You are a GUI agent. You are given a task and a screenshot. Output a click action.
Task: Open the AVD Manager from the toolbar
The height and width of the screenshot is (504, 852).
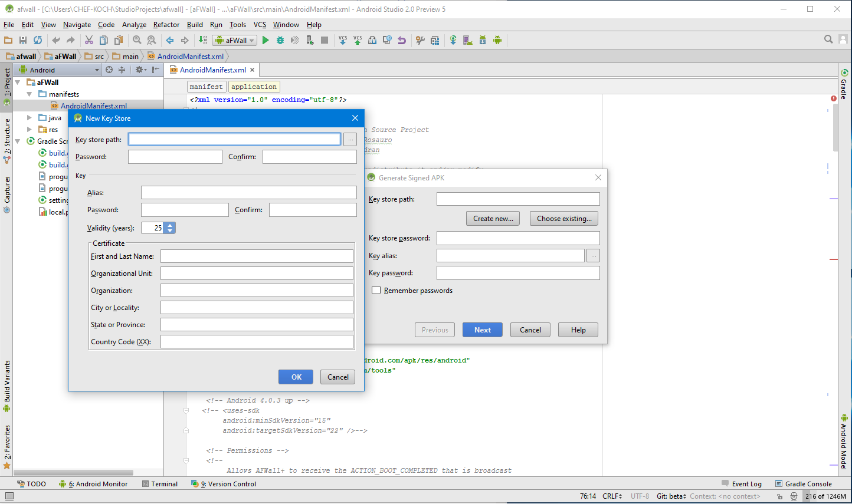[x=468, y=40]
